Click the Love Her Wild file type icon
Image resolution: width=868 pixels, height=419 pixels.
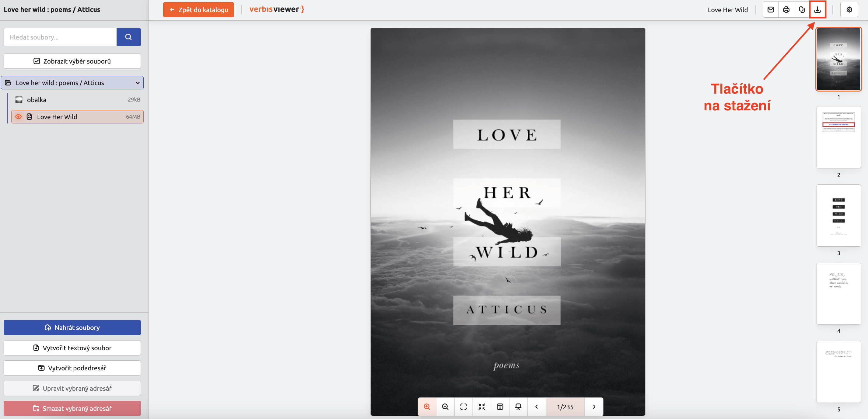(30, 117)
